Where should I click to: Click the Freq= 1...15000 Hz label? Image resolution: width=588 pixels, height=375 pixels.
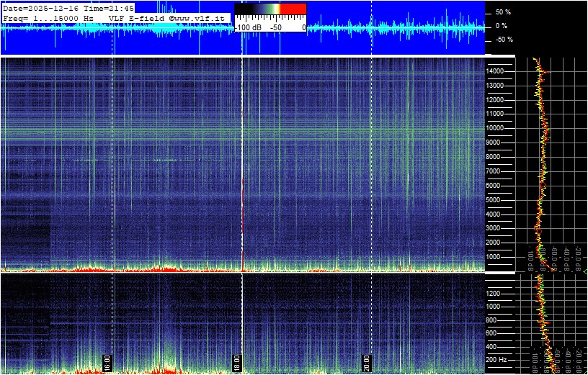pos(49,17)
